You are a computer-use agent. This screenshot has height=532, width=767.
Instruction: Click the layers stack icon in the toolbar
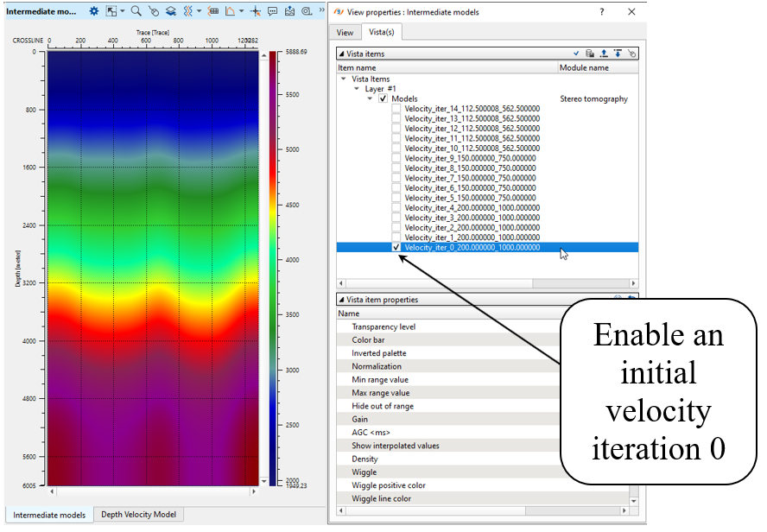tap(171, 12)
